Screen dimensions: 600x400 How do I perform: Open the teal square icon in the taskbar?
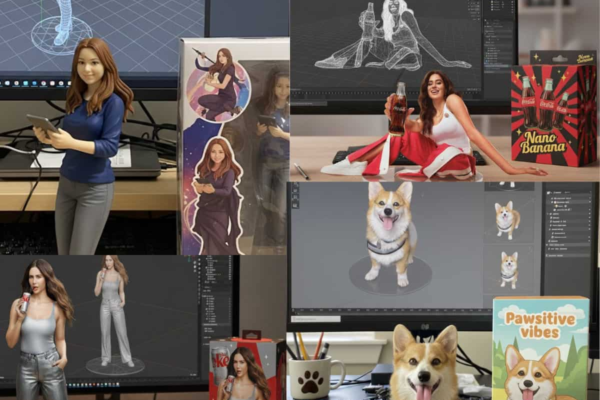[26, 83]
